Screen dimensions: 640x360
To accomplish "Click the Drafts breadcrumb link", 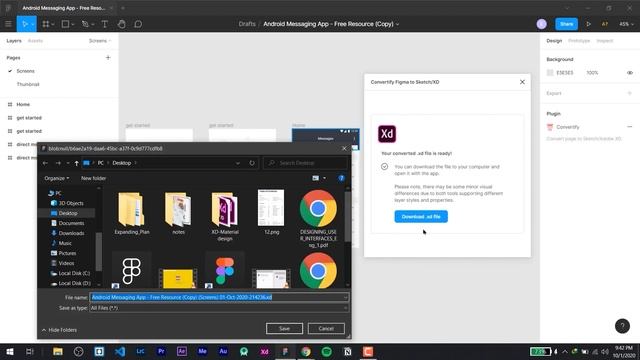I will click(x=247, y=24).
